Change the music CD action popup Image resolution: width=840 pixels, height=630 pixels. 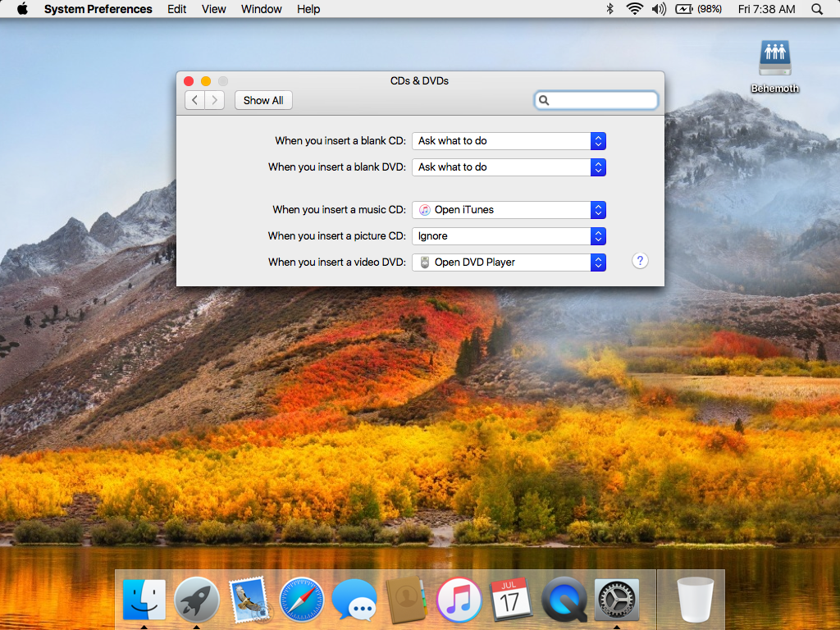point(509,210)
